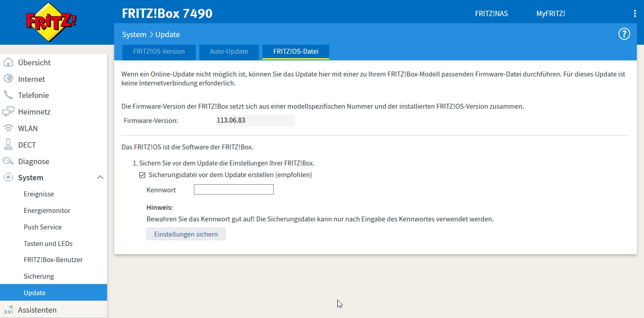
Task: Select the FRITZ!OS-Datei tab
Action: pos(296,51)
